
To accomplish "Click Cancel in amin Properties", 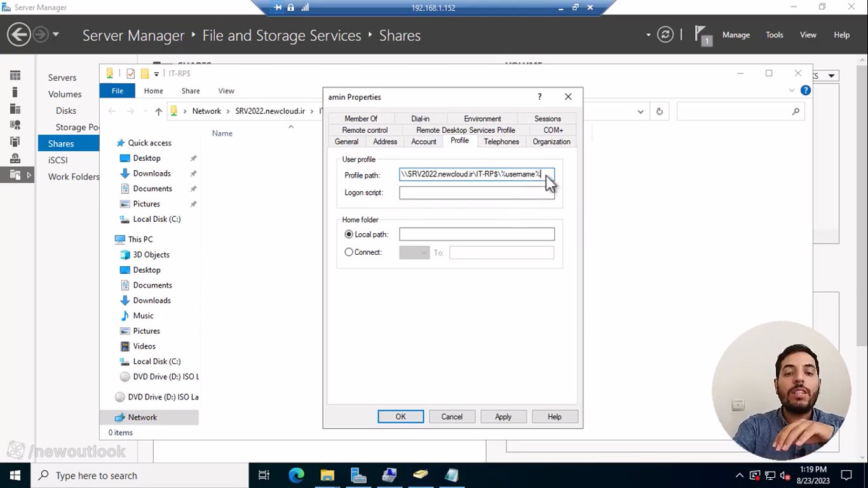I will coord(452,417).
